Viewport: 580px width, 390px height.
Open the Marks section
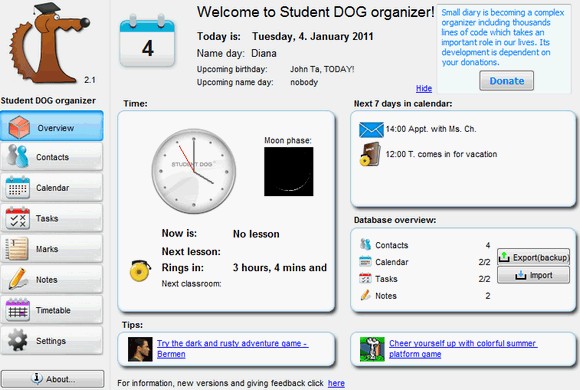[x=52, y=249]
